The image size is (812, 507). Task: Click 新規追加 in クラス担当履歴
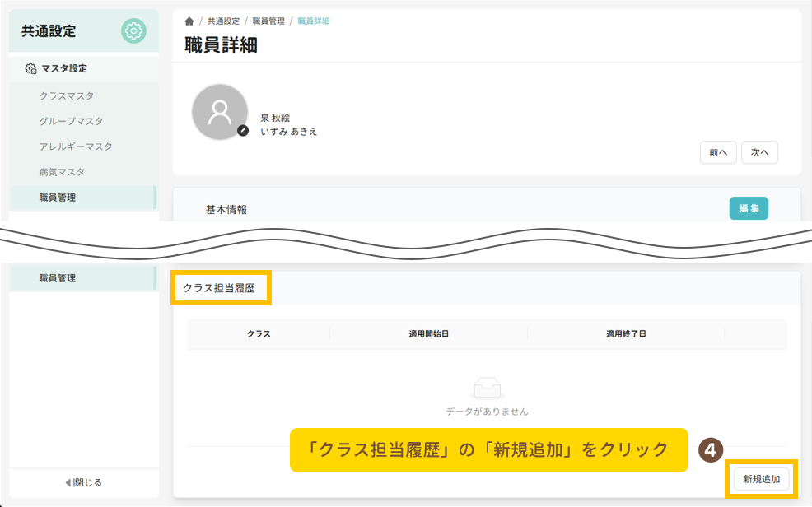(761, 479)
